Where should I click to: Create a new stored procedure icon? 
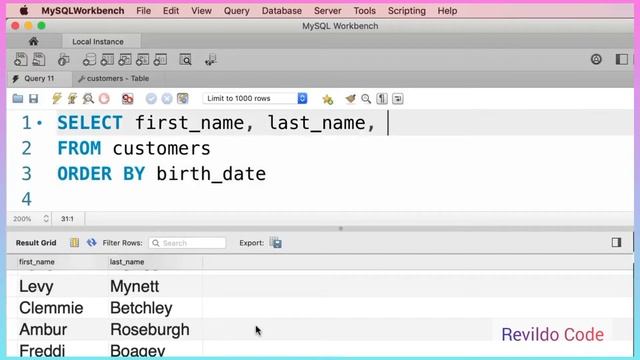tap(142, 60)
